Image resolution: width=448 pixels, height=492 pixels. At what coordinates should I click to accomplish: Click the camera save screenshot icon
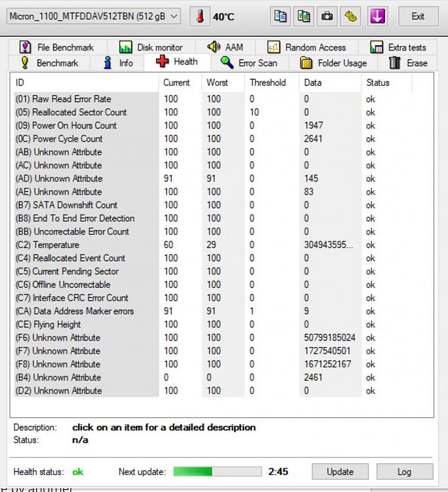click(327, 16)
